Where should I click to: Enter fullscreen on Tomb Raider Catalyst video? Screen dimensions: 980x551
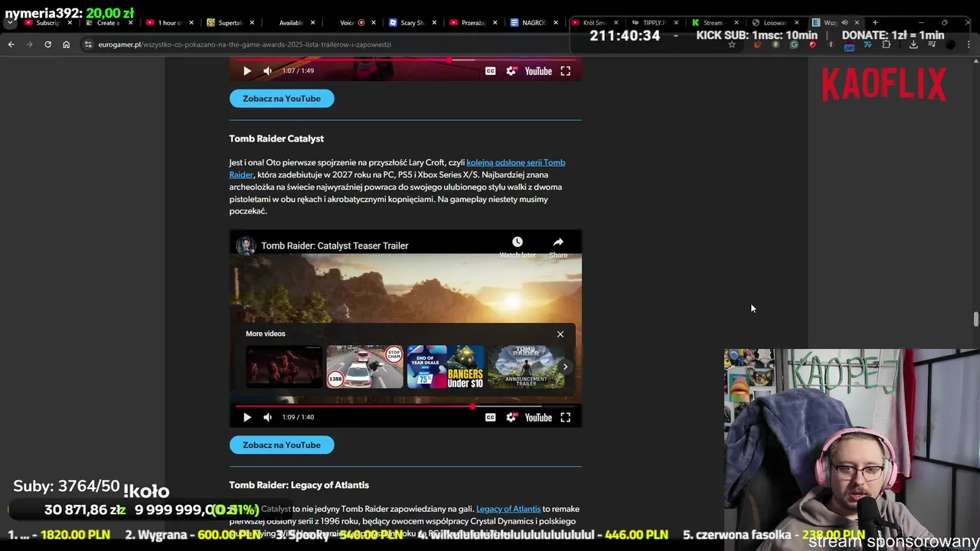[565, 417]
